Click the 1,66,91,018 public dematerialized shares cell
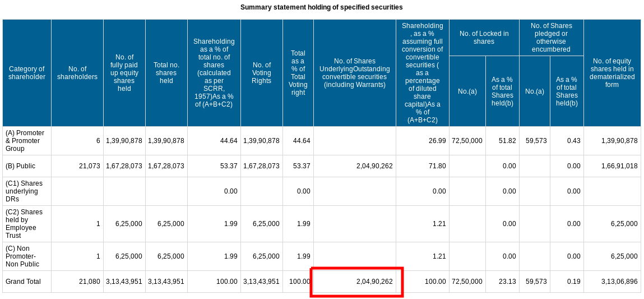This screenshot has width=644, height=299. click(x=618, y=166)
